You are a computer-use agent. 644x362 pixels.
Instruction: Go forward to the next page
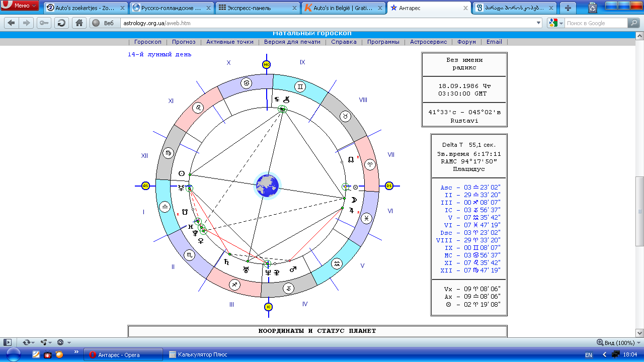26,23
